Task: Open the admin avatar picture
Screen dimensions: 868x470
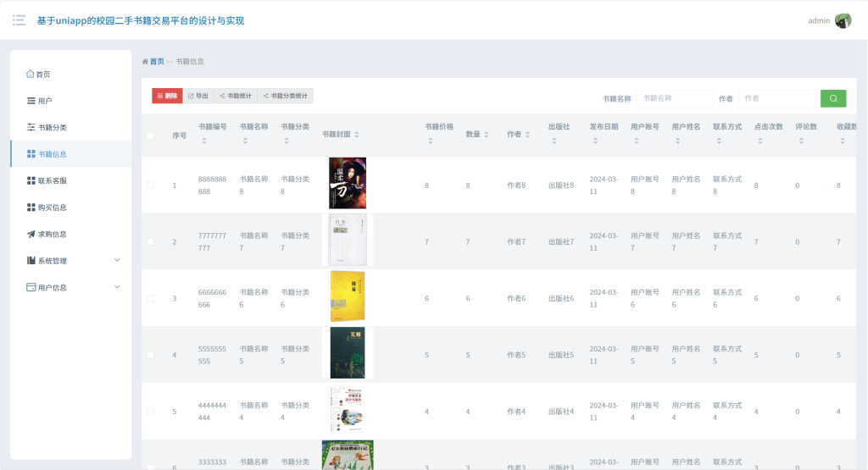Action: [x=843, y=20]
